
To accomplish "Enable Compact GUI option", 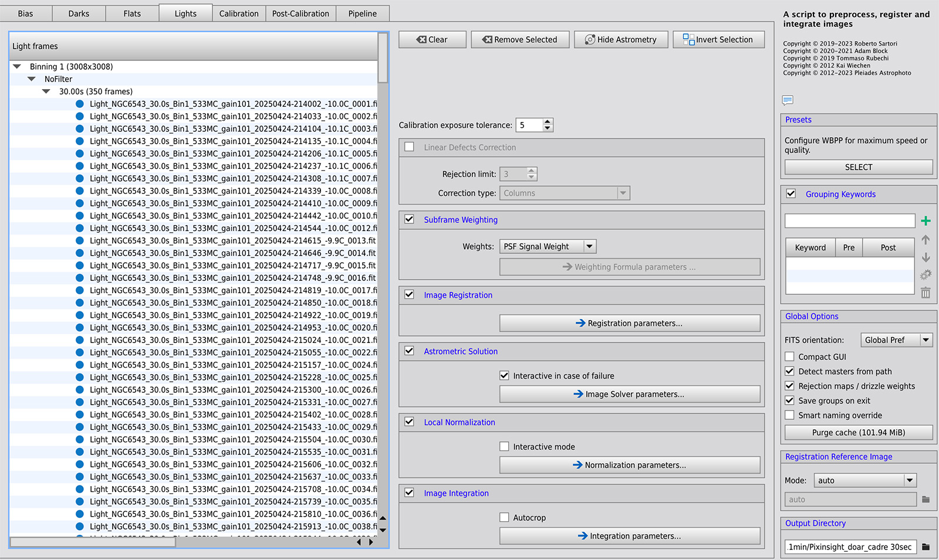I will click(789, 357).
